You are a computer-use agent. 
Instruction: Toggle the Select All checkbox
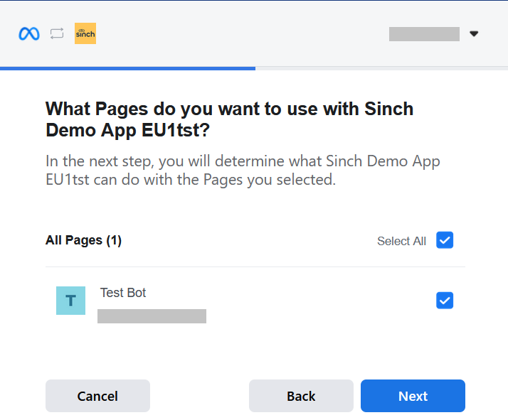point(445,240)
